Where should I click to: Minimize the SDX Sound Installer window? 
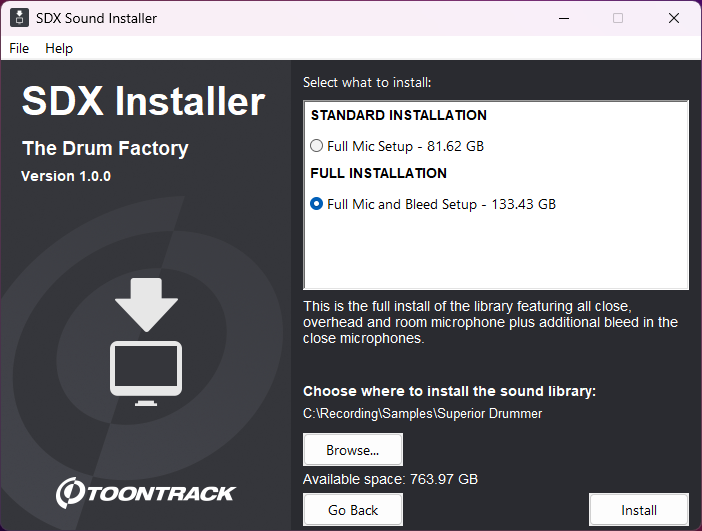pos(564,18)
